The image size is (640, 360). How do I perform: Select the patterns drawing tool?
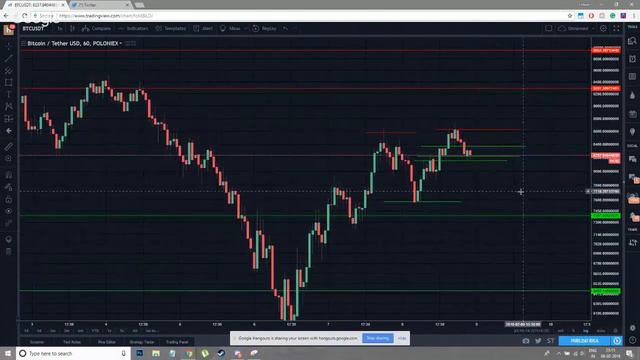9,107
